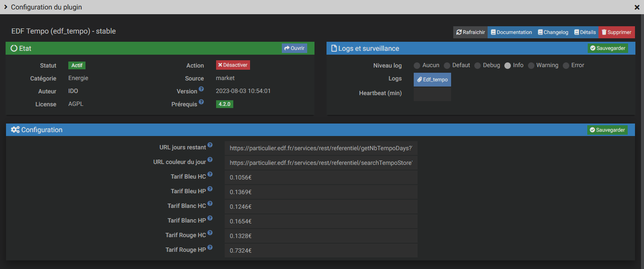644x269 pixels.
Task: Click the 4.2.0 prerequisite badge
Action: (x=225, y=104)
